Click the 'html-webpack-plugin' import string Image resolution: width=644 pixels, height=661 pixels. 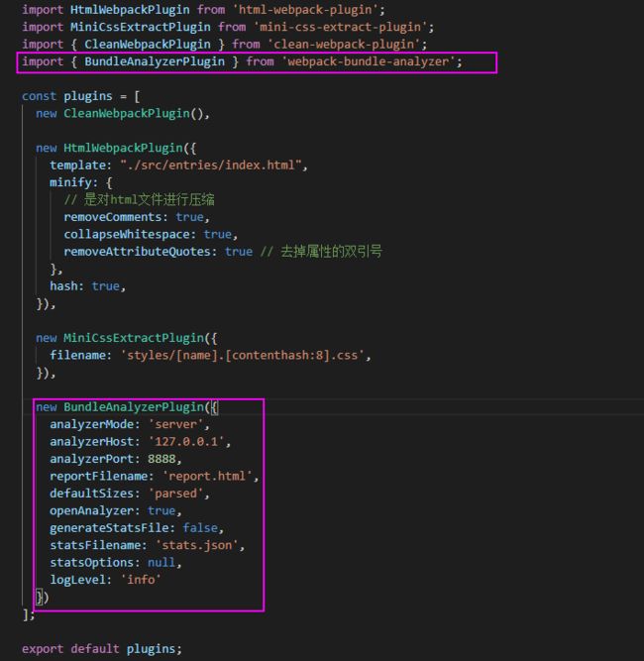[x=305, y=10]
